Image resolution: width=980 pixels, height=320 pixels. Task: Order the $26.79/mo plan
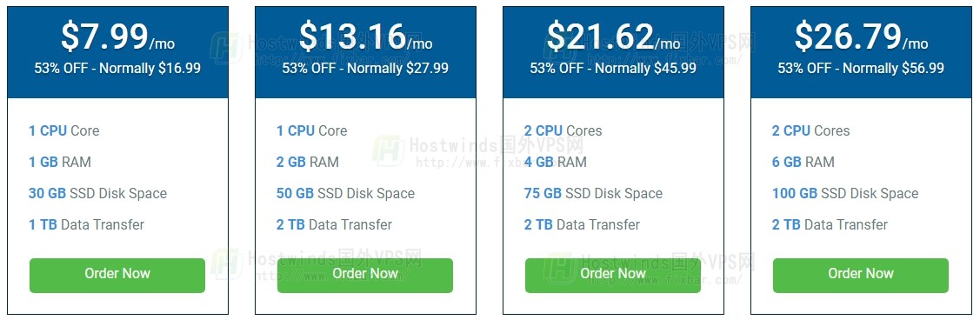pyautogui.click(x=861, y=275)
